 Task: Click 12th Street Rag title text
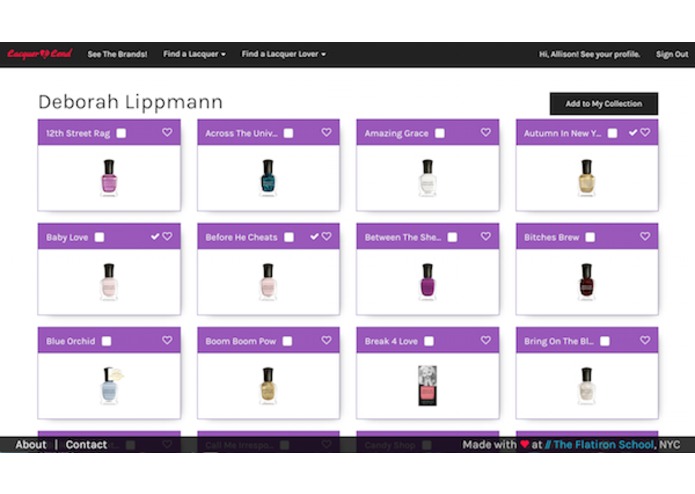coord(78,133)
